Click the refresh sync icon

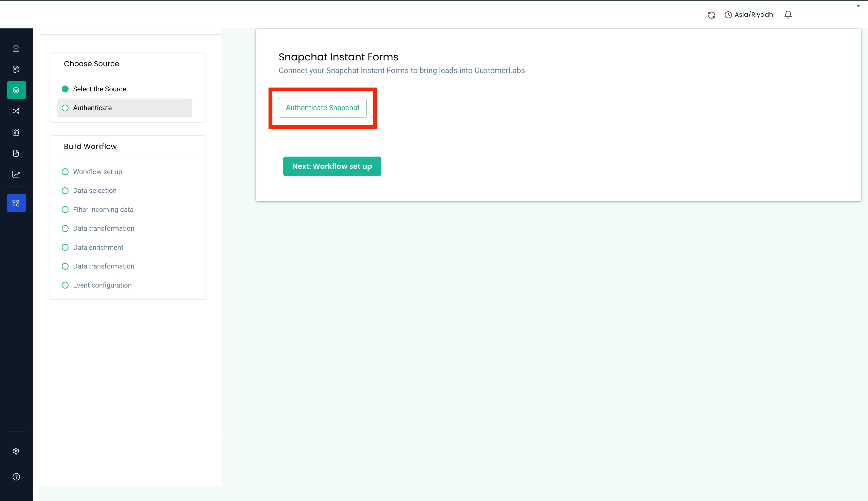click(711, 15)
